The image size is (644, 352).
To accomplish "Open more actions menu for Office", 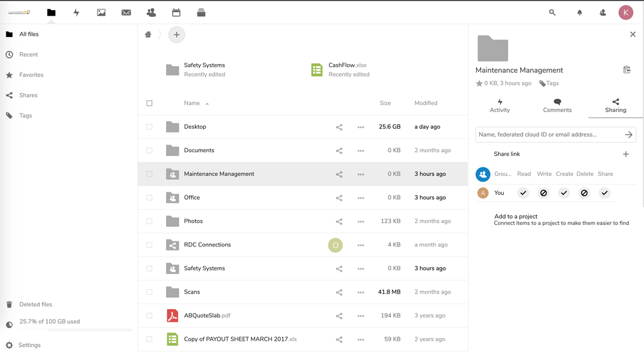I will tap(360, 198).
